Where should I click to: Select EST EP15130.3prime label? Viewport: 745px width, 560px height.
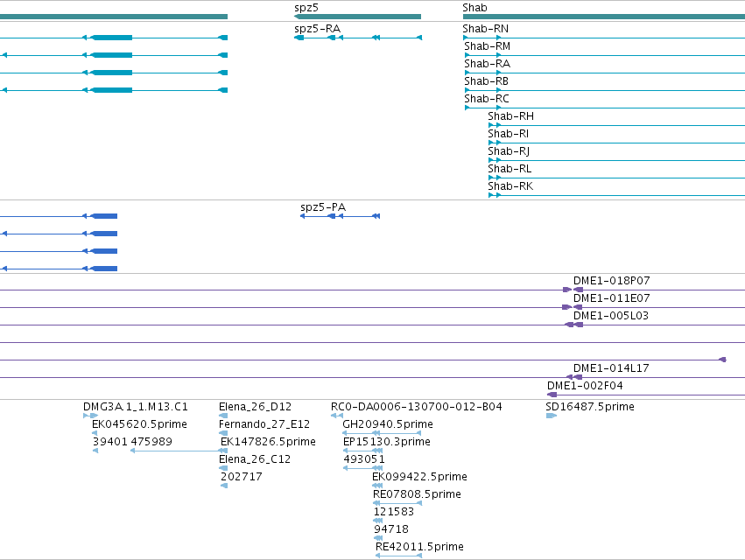click(x=387, y=442)
